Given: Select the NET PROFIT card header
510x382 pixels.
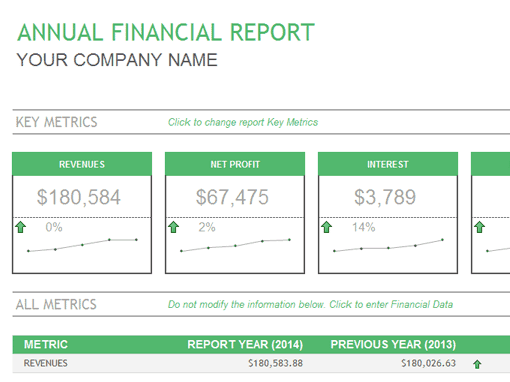Looking at the screenshot, I should point(235,164).
